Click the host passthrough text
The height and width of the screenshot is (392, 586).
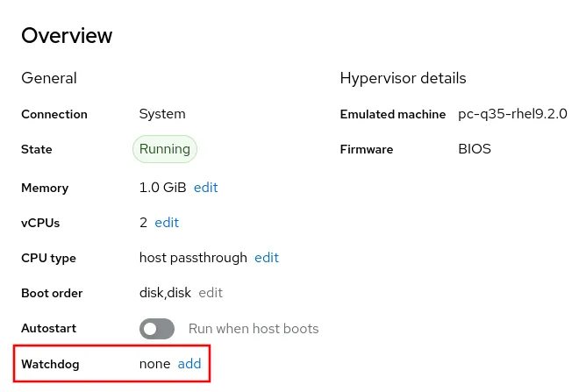point(192,258)
